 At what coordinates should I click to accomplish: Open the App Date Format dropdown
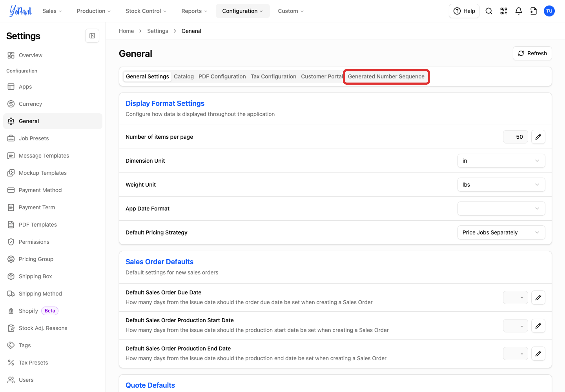[x=501, y=209]
